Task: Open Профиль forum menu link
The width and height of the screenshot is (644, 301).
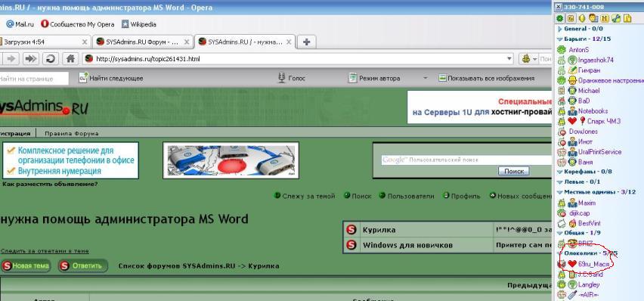Action: (462, 196)
